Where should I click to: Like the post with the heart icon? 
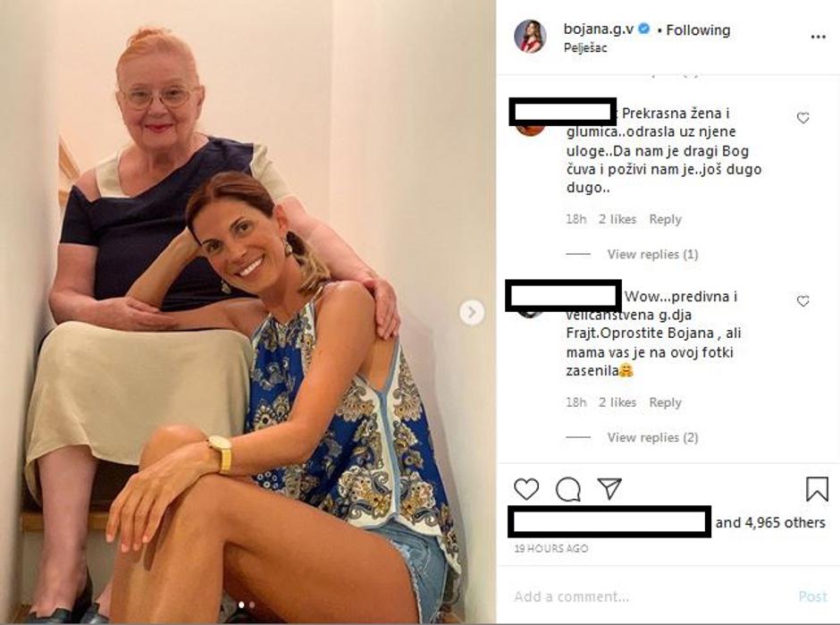pyautogui.click(x=526, y=489)
